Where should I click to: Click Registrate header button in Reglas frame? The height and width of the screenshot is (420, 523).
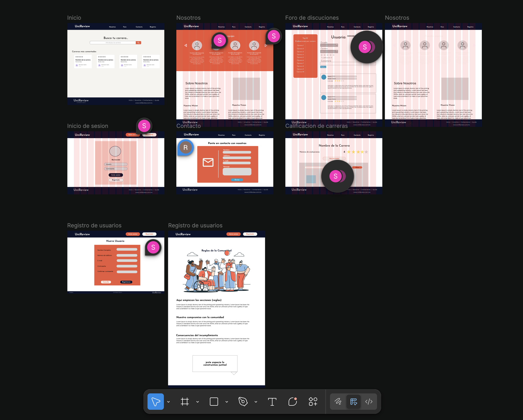pos(250,234)
